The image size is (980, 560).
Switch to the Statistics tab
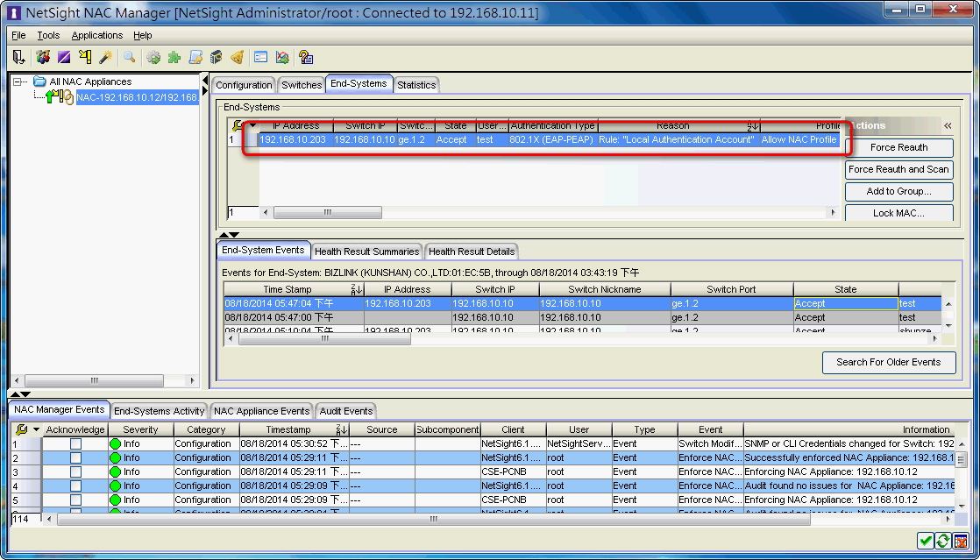416,85
